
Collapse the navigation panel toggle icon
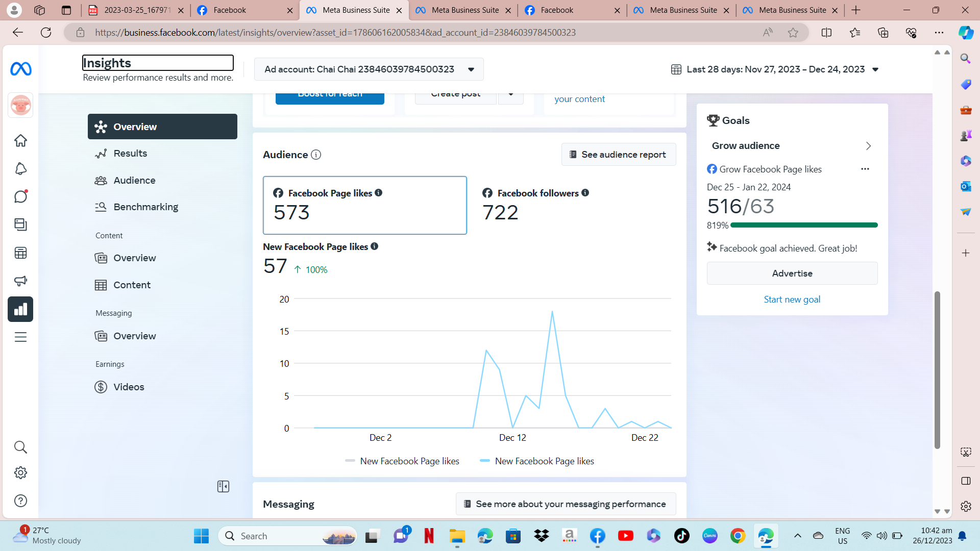(223, 487)
